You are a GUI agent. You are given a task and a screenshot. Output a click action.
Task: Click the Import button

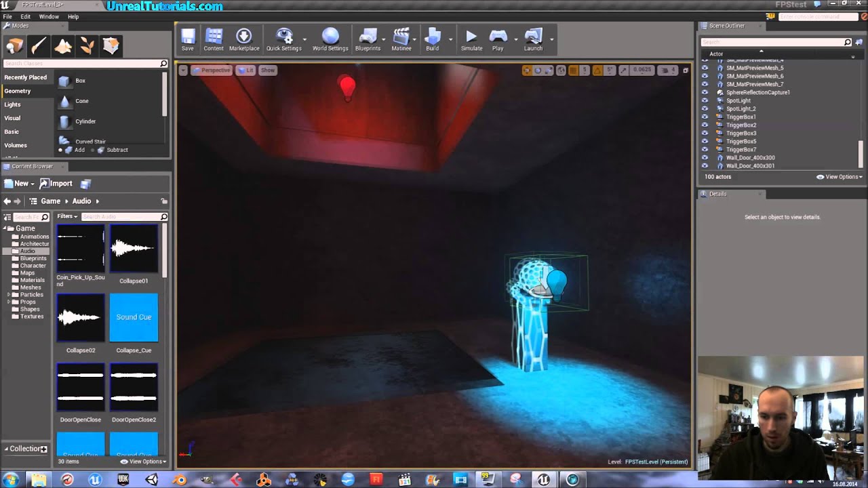56,184
